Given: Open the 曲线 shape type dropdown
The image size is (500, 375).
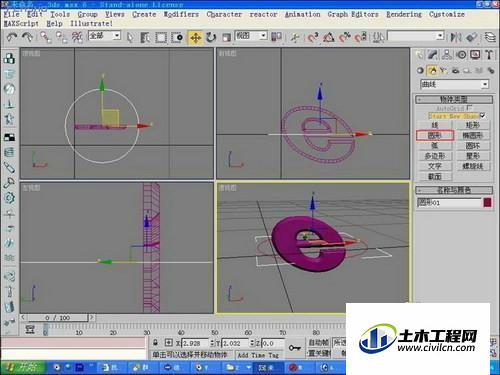Looking at the screenshot, I should pyautogui.click(x=455, y=84).
